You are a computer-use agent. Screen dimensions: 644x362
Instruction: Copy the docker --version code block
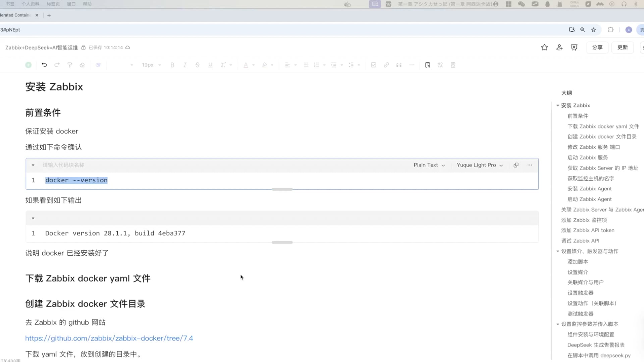[516, 165]
